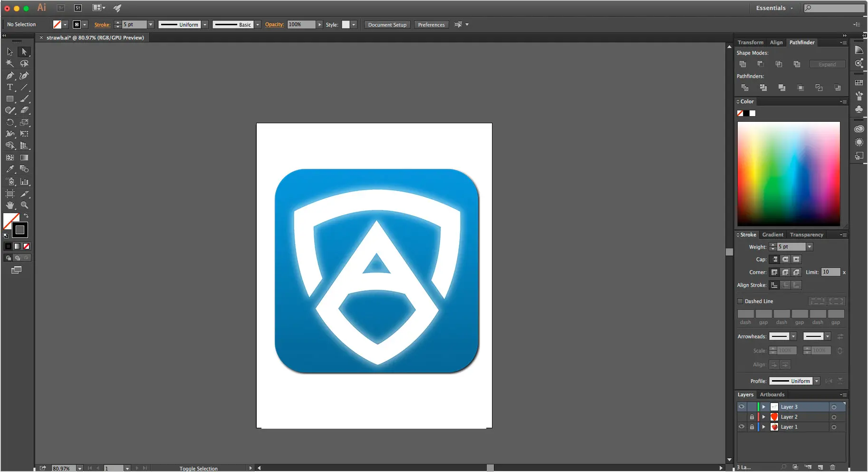868x472 pixels.
Task: Click the search field in the top bar
Action: pyautogui.click(x=833, y=8)
